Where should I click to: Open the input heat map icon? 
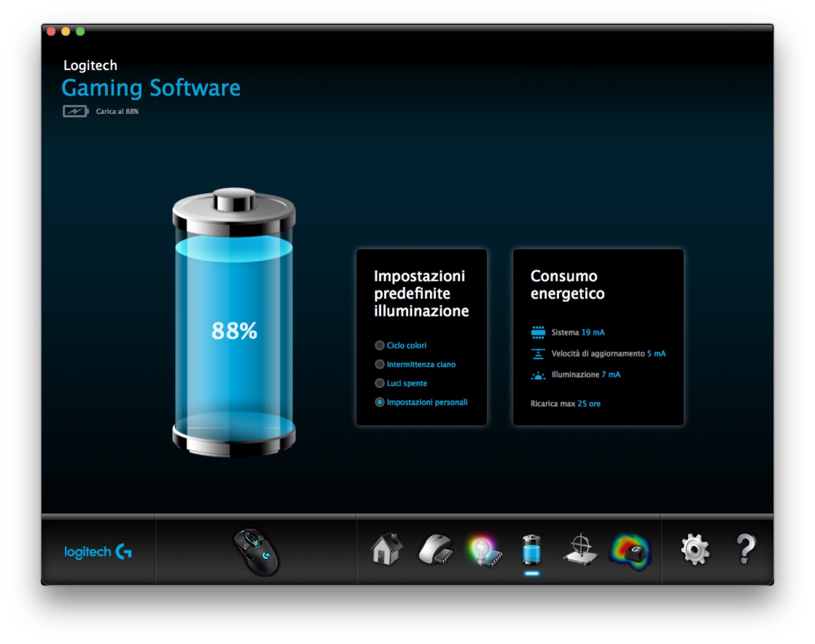pyautogui.click(x=630, y=551)
